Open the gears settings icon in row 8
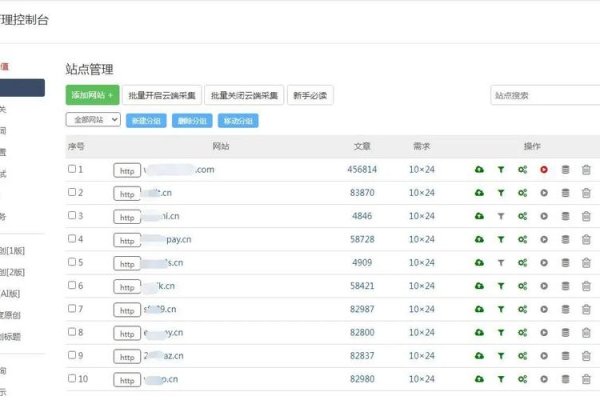The image size is (600, 400). [x=522, y=333]
